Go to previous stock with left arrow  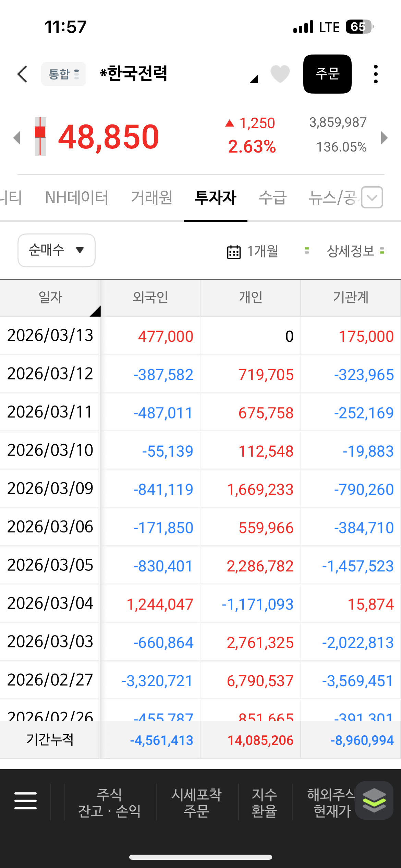pyautogui.click(x=16, y=138)
